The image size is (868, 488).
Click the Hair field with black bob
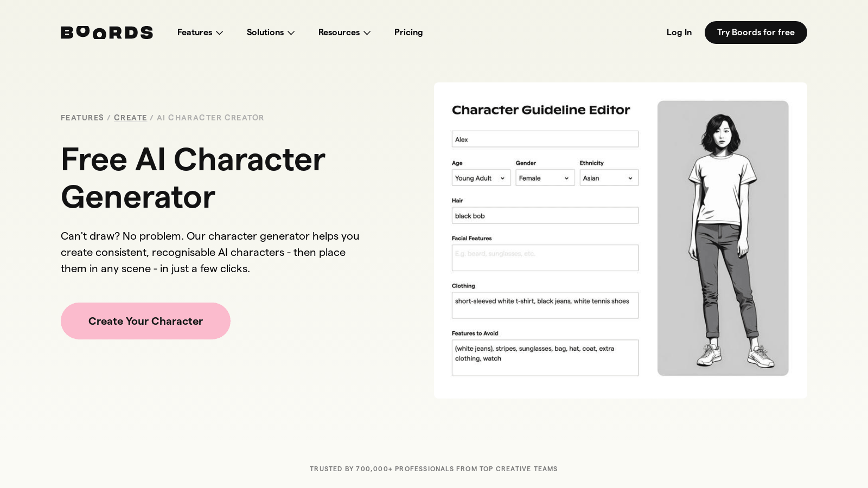545,215
